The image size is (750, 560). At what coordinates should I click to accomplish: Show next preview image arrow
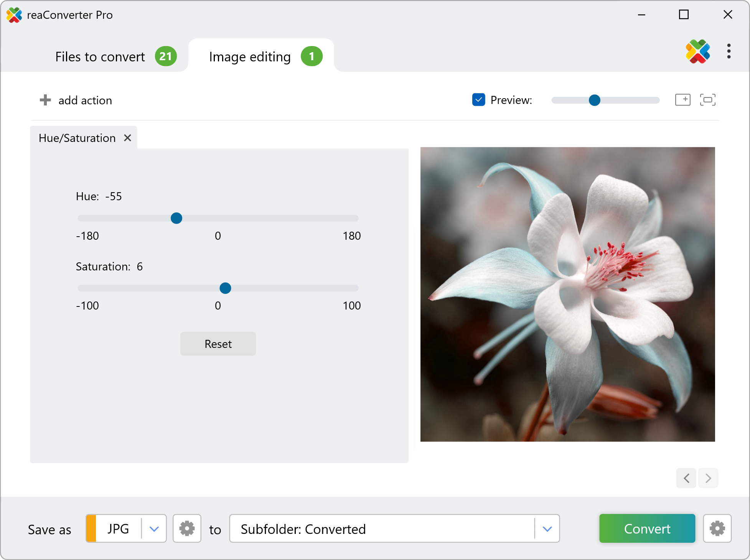click(708, 478)
